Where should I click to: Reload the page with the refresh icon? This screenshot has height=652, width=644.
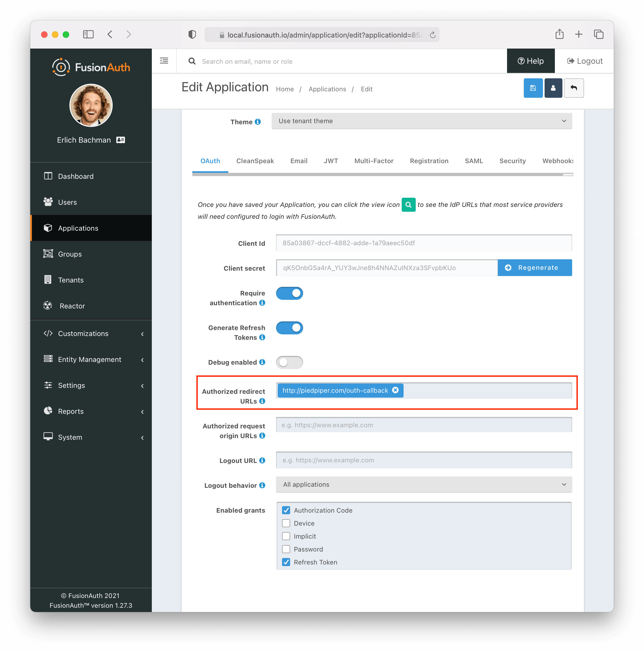point(432,35)
